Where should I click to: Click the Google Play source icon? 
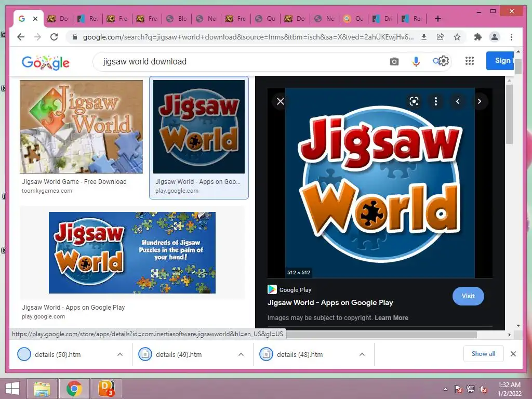[272, 289]
